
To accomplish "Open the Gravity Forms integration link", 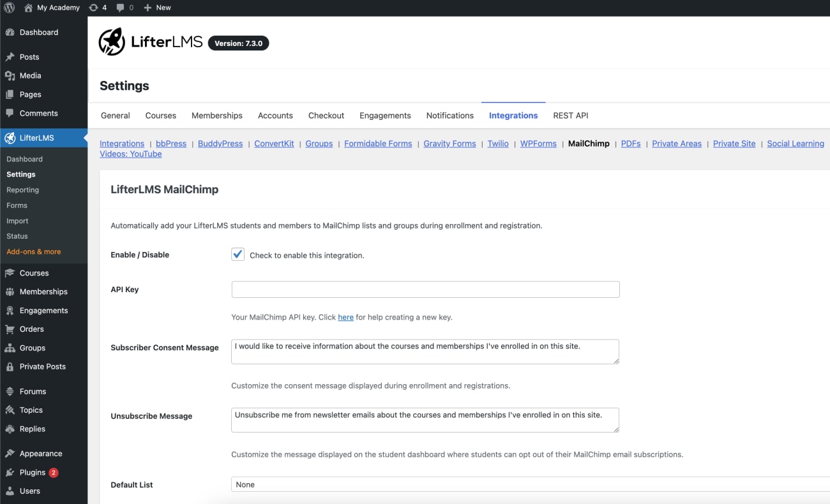I will pyautogui.click(x=449, y=144).
